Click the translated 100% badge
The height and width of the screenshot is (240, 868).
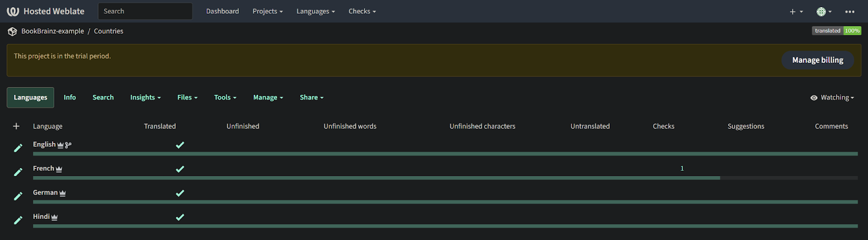[x=837, y=31]
